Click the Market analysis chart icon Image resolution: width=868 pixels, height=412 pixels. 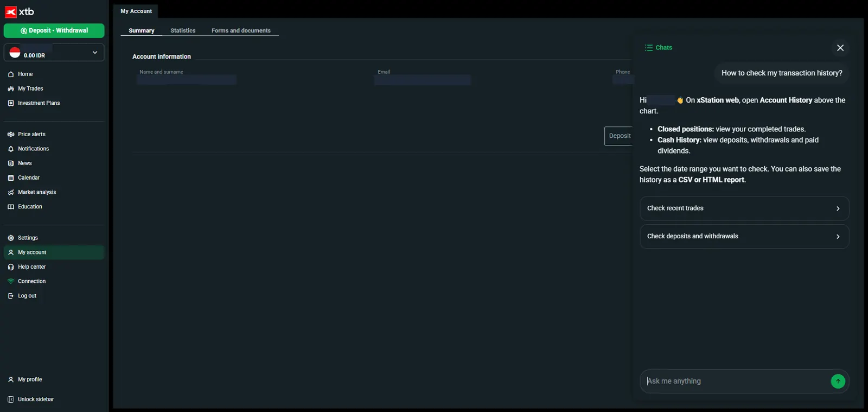pyautogui.click(x=11, y=192)
